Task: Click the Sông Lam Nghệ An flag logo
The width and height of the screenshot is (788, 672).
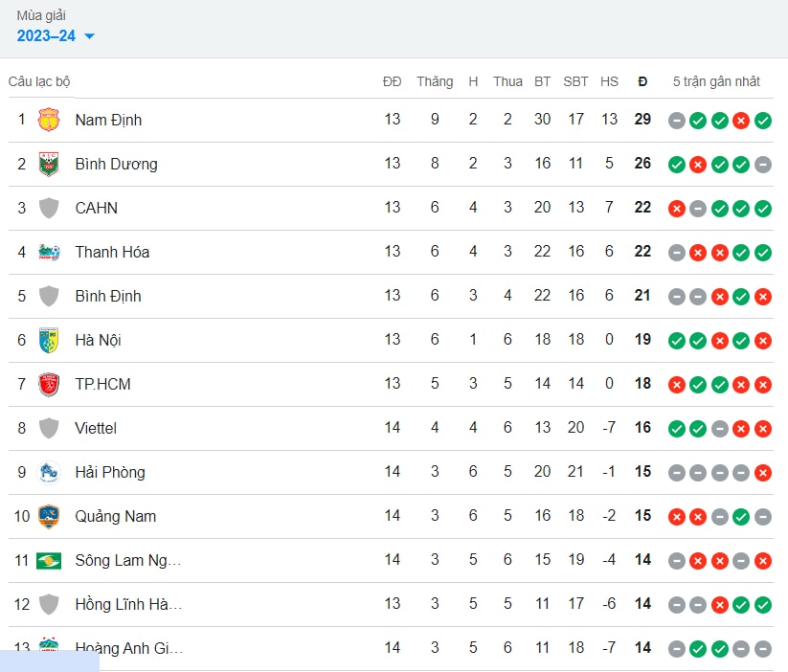Action: [x=49, y=560]
